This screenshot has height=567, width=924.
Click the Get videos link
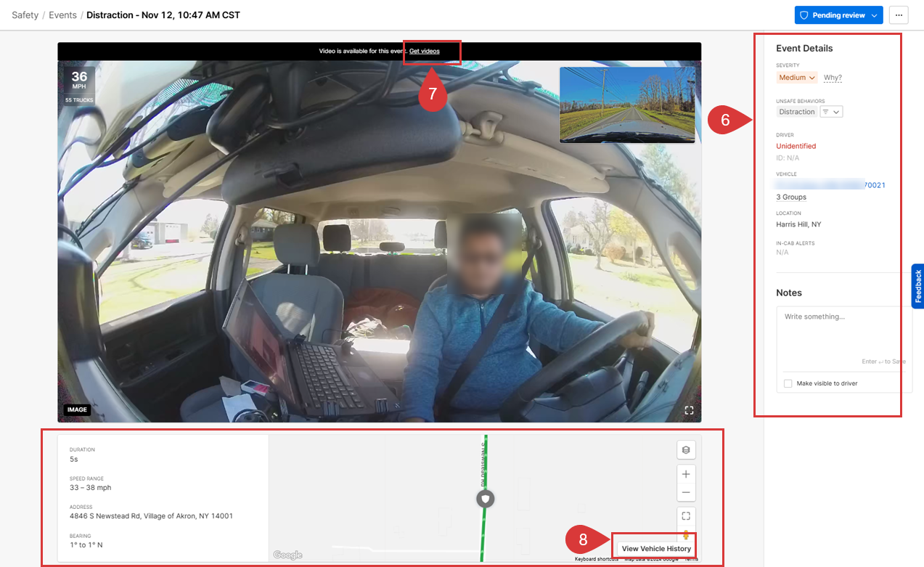coord(424,52)
